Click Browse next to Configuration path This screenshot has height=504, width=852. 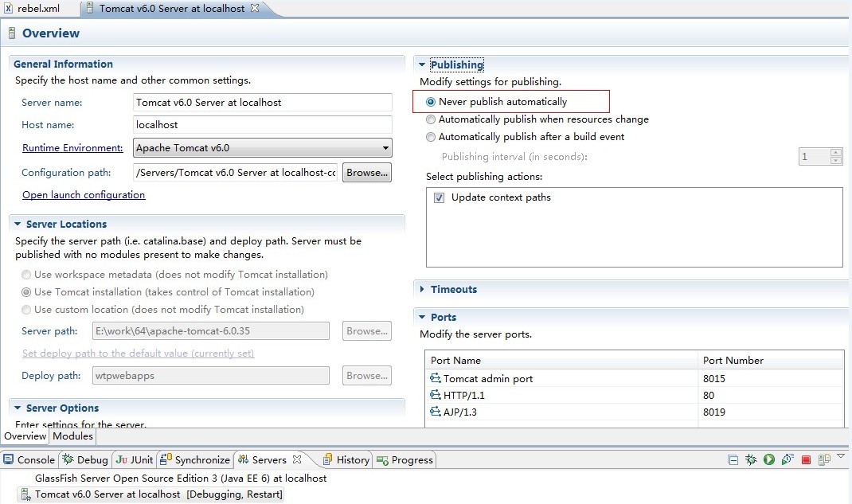(367, 173)
